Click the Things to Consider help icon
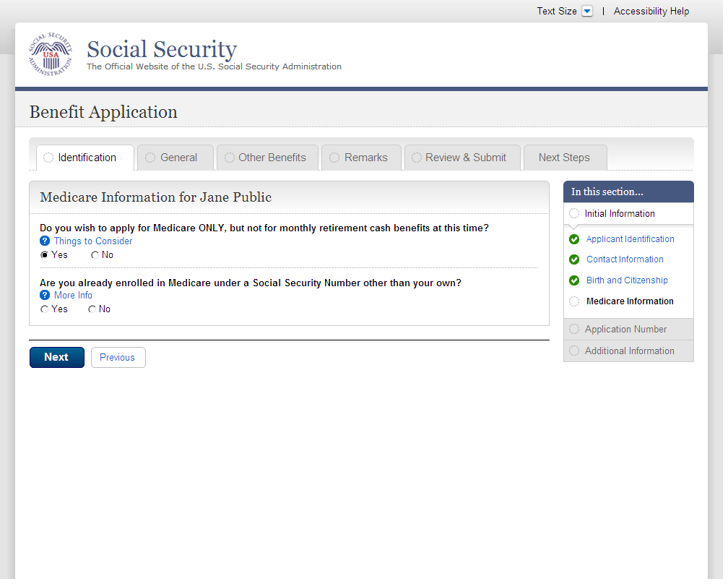This screenshot has width=728, height=584. [45, 241]
